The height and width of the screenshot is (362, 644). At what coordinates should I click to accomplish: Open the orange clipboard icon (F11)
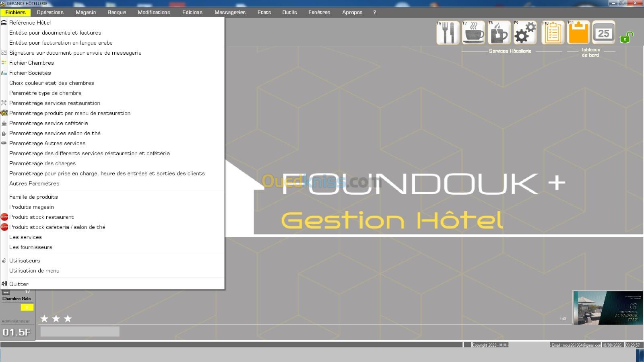point(578,33)
